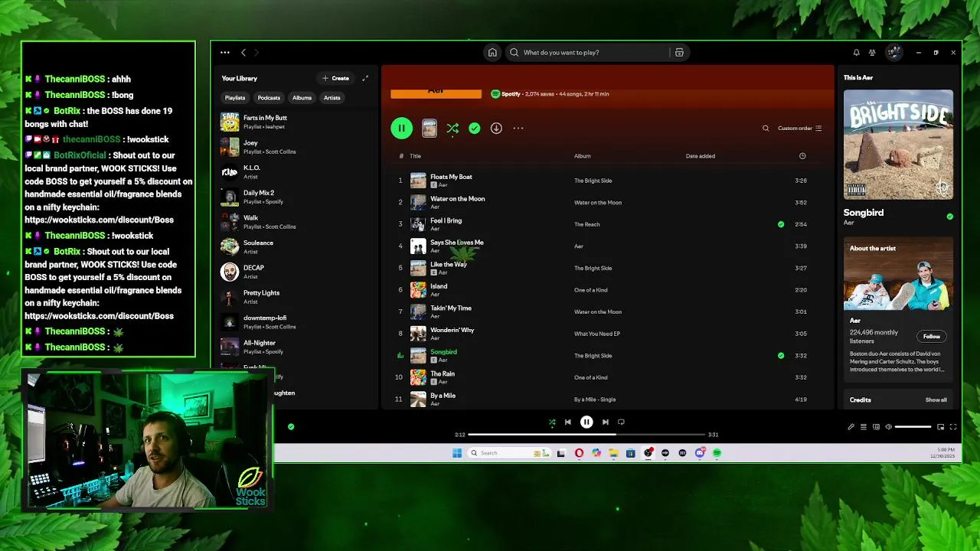Toggle shuffle next to the playlist play button
Image resolution: width=980 pixels, height=551 pixels.
(x=452, y=128)
